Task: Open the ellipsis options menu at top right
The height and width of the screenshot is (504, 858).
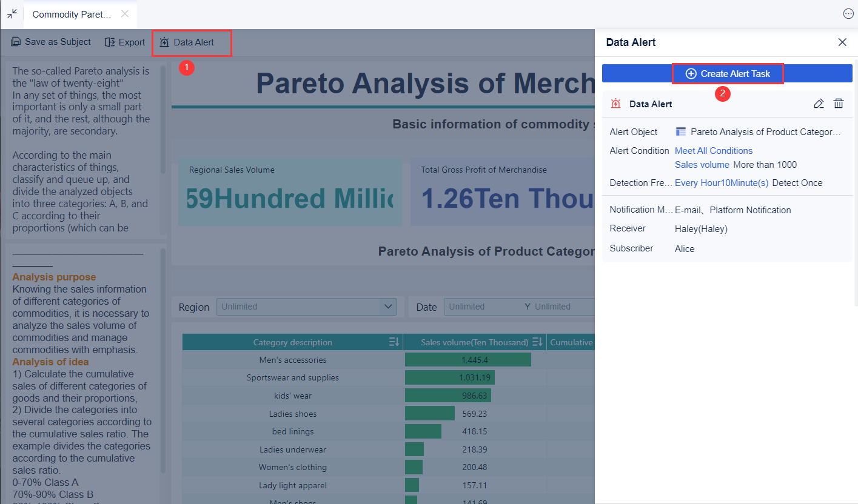Action: (x=848, y=13)
